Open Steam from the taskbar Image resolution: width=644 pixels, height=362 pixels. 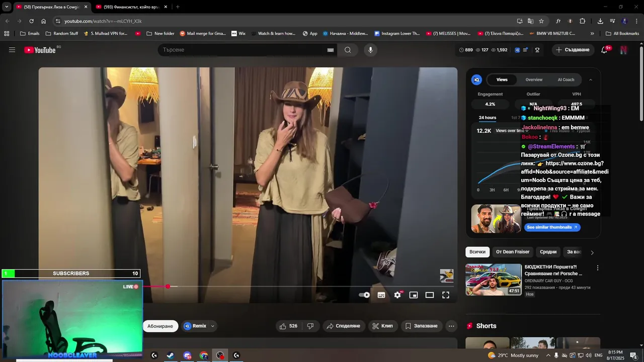(171, 355)
